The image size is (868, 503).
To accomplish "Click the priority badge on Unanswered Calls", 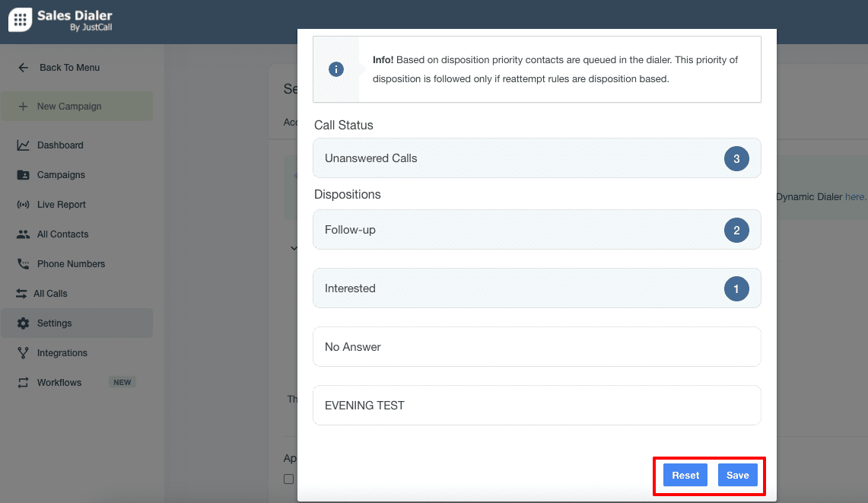I will click(x=736, y=158).
